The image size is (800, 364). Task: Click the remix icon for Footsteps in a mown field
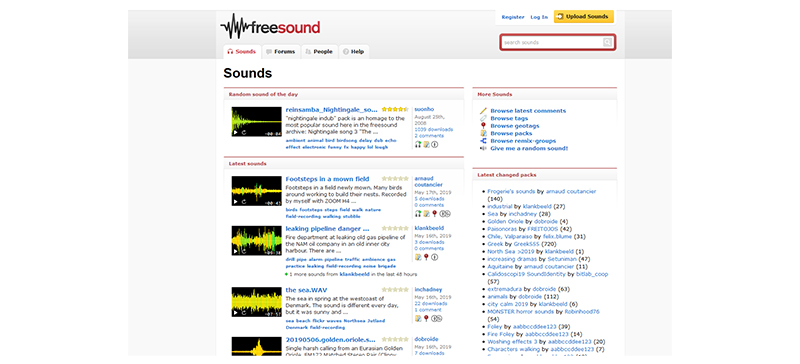click(x=418, y=213)
